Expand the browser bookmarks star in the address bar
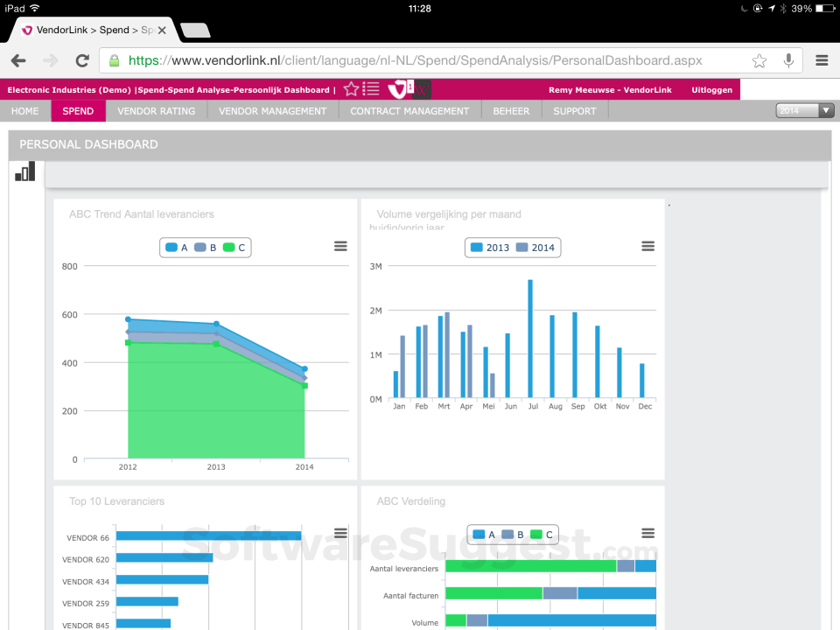Image resolution: width=840 pixels, height=630 pixels. tap(759, 60)
